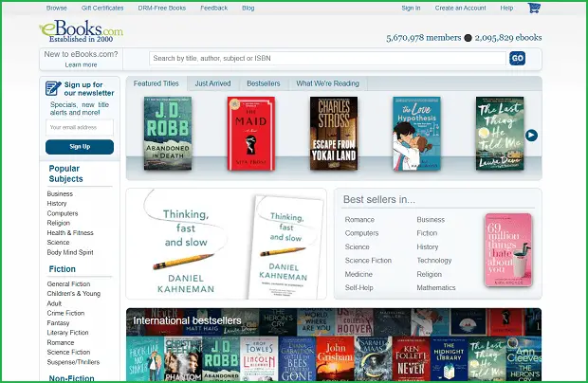Open Fantasy fiction category

click(x=58, y=323)
